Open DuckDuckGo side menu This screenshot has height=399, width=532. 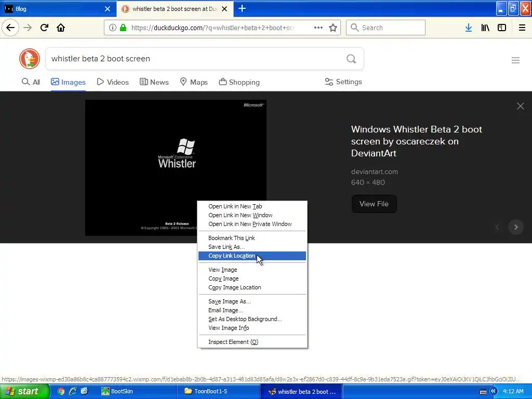pyautogui.click(x=516, y=60)
